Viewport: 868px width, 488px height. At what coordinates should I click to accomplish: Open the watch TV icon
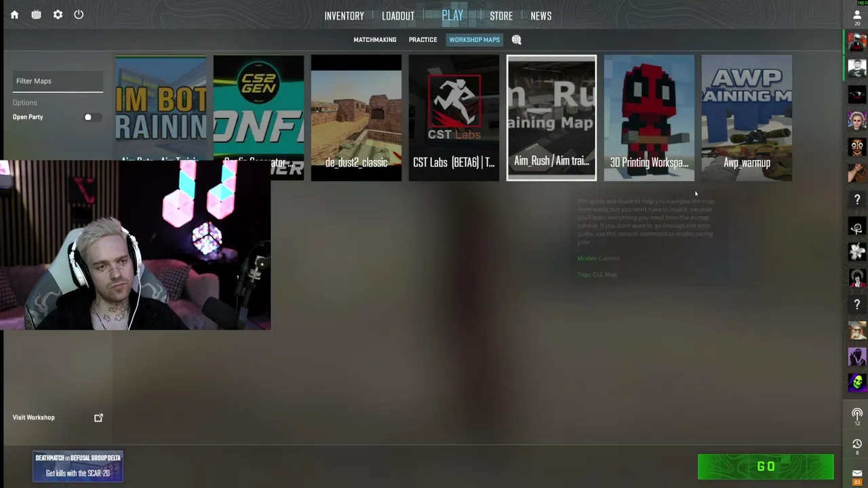click(x=36, y=15)
